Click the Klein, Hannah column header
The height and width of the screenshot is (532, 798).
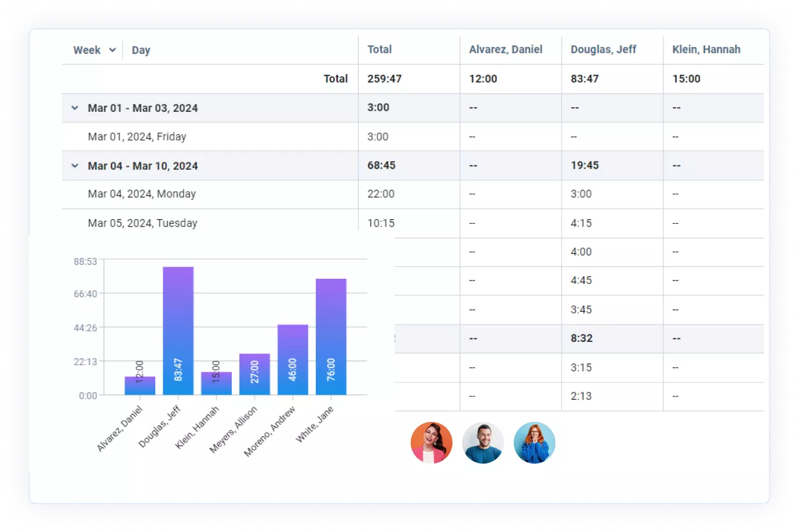click(x=706, y=49)
